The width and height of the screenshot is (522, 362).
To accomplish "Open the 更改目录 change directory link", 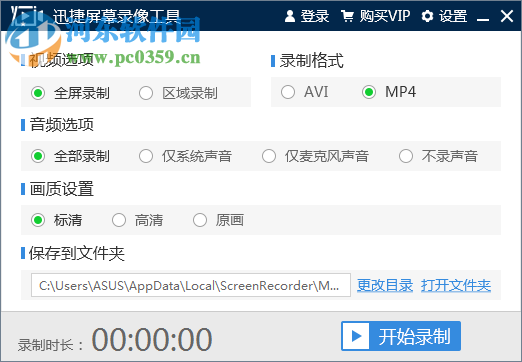I will pyautogui.click(x=385, y=285).
